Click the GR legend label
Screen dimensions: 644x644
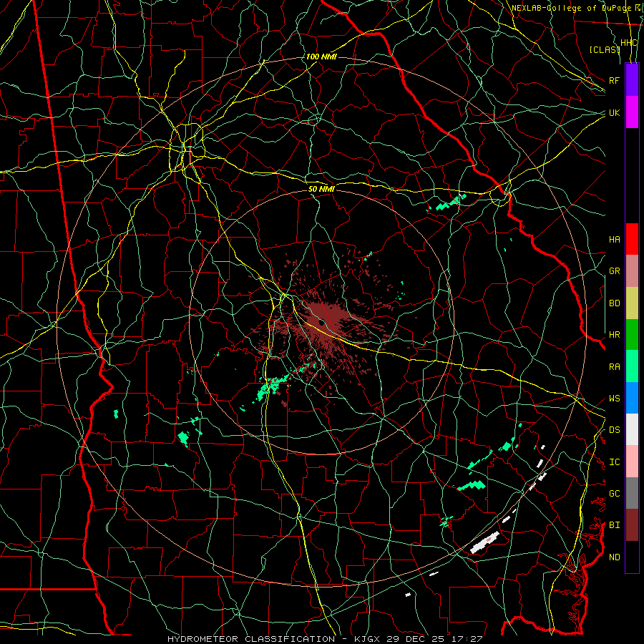click(614, 271)
